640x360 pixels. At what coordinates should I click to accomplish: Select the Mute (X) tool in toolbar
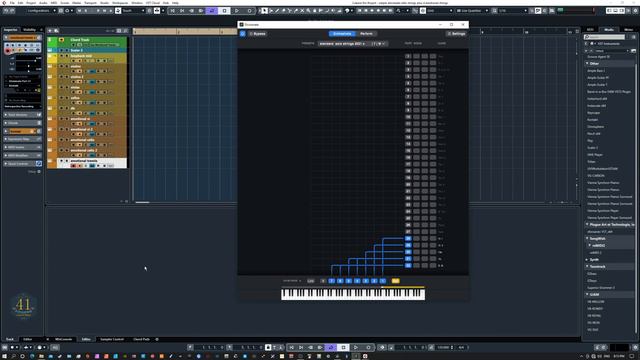[302, 11]
